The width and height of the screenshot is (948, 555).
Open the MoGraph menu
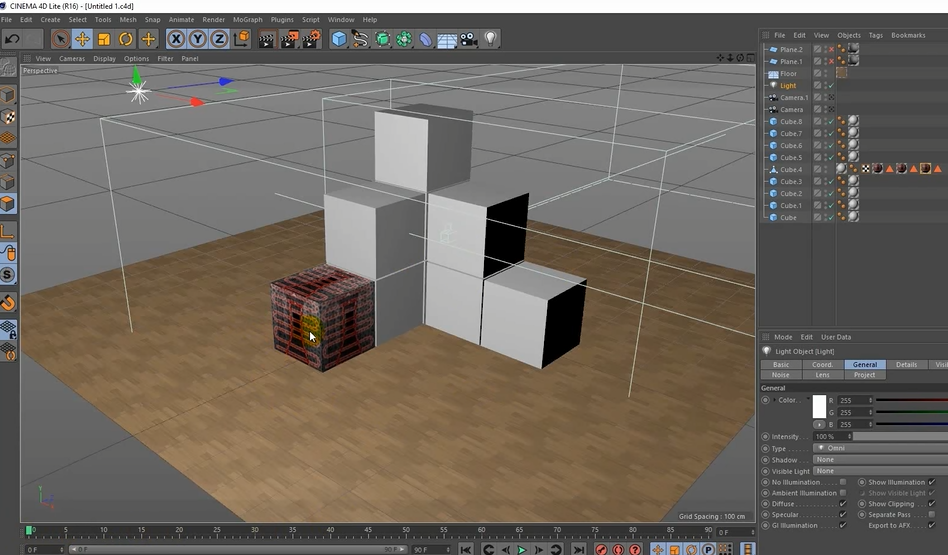[x=247, y=19]
